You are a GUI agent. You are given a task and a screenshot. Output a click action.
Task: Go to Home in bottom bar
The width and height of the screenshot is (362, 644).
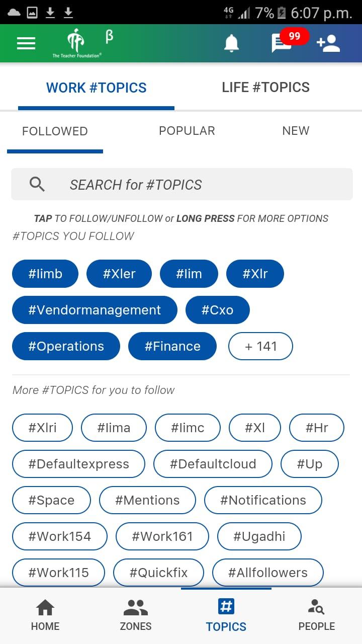point(45,615)
